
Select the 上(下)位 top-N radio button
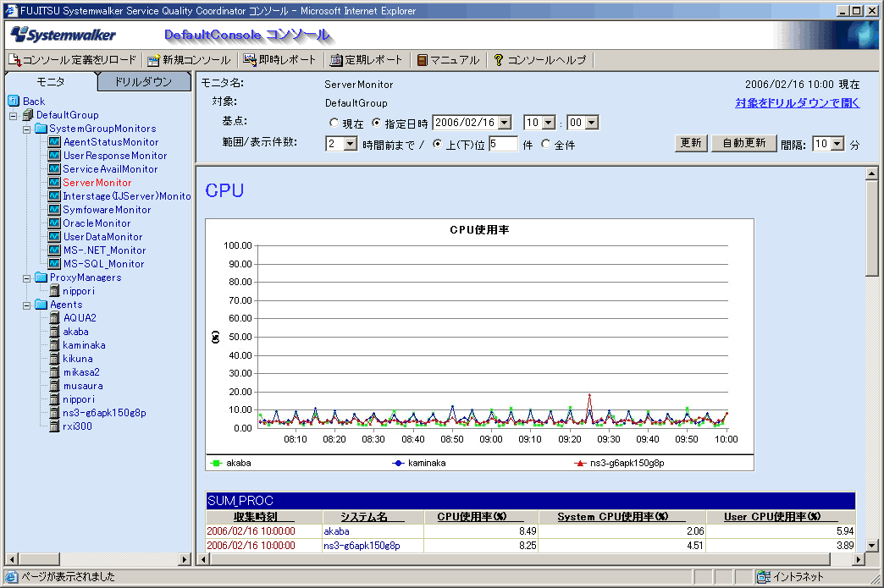point(437,144)
